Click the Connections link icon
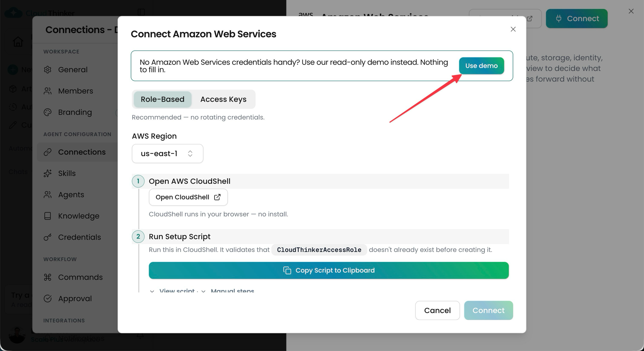The height and width of the screenshot is (351, 644). tap(48, 152)
